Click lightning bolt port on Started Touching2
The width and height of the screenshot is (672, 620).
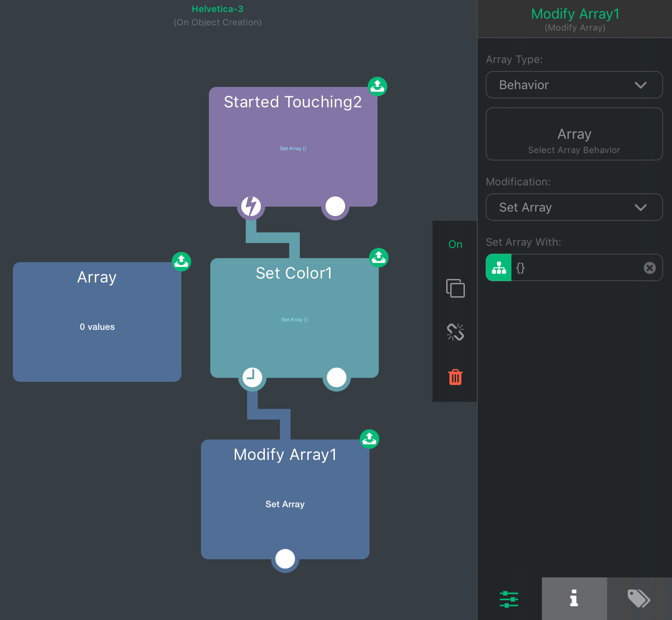251,206
